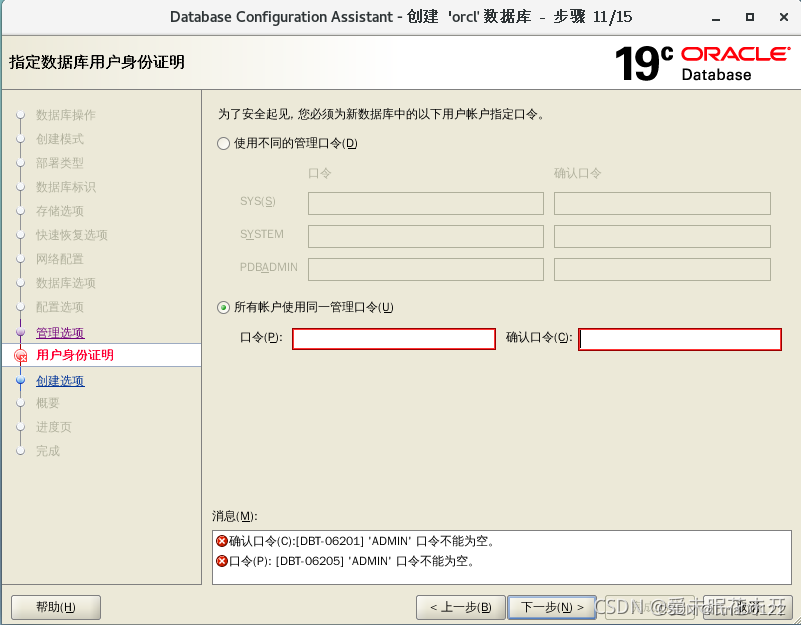Select 使用不同的管理口令 radio button
This screenshot has width=801, height=625.
(223, 144)
